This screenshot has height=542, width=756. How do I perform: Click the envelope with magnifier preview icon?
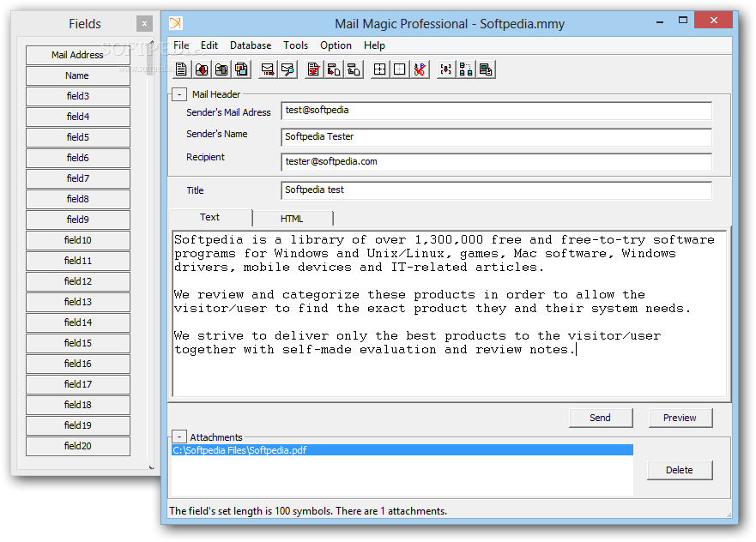(x=287, y=69)
